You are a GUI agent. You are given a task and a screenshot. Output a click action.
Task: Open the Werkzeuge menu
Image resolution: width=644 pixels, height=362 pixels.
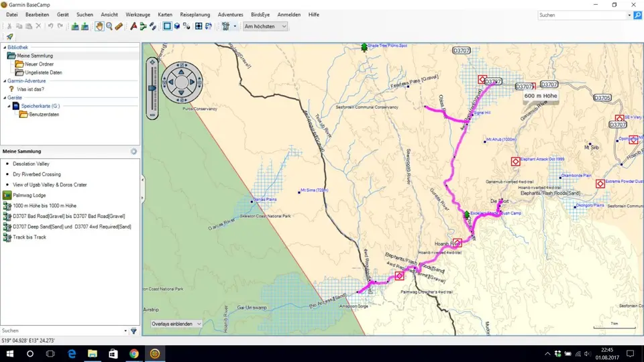click(x=138, y=14)
